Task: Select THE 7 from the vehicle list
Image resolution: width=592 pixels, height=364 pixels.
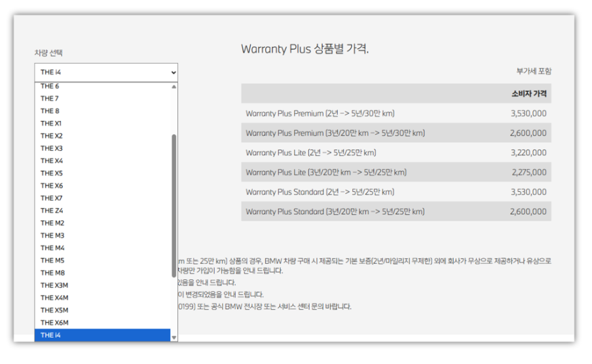Action: (50, 99)
